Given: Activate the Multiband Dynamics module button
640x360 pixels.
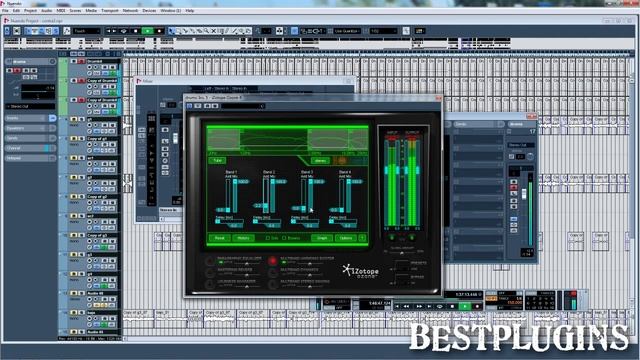Looking at the screenshot, I should (x=272, y=272).
